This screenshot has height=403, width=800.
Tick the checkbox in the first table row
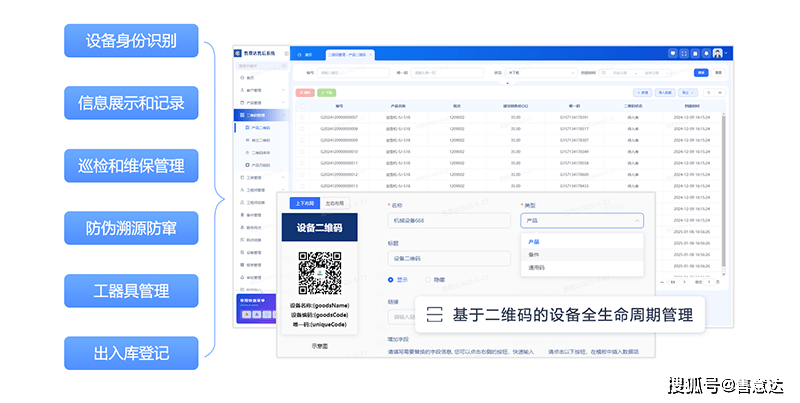tap(303, 117)
